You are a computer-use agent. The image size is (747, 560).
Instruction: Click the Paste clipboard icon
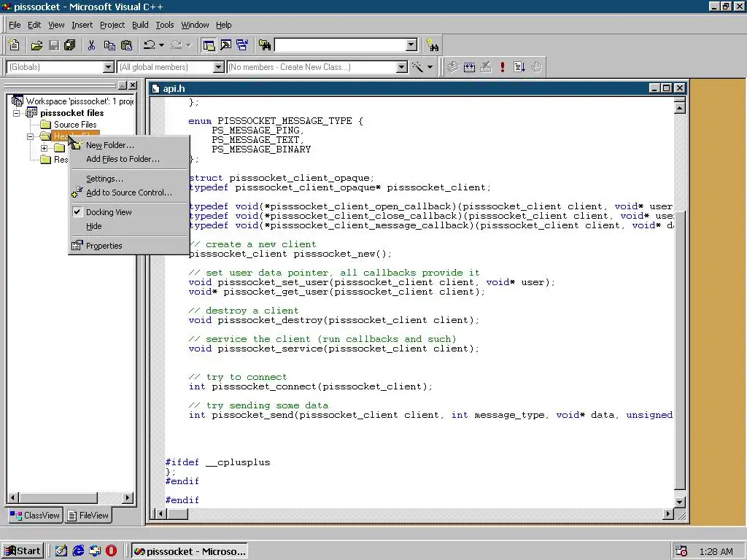coord(127,45)
